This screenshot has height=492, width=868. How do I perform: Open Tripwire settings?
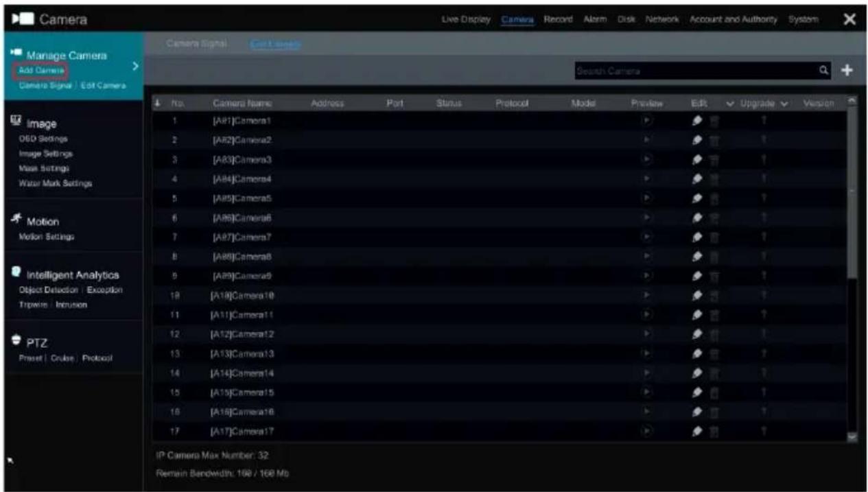pos(32,304)
